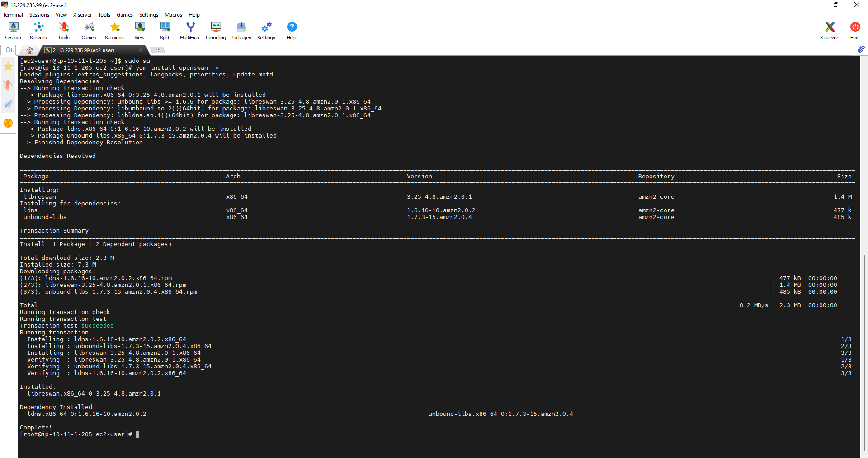Open the Tools toolbar icon
This screenshot has width=868, height=458.
tap(64, 31)
